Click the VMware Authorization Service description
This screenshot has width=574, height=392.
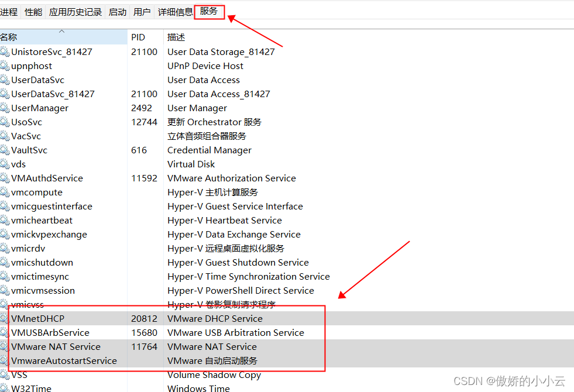click(x=232, y=178)
